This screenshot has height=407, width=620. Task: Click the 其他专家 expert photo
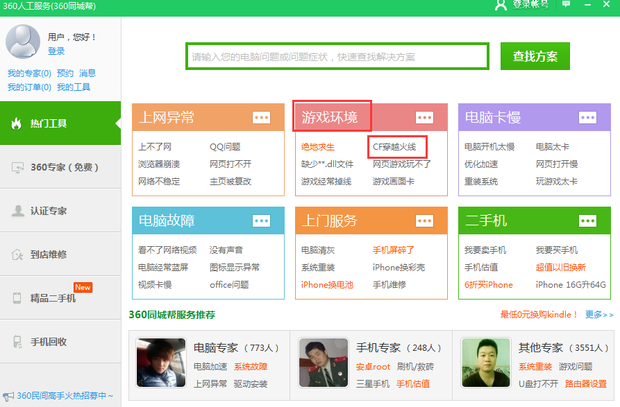tap(486, 362)
